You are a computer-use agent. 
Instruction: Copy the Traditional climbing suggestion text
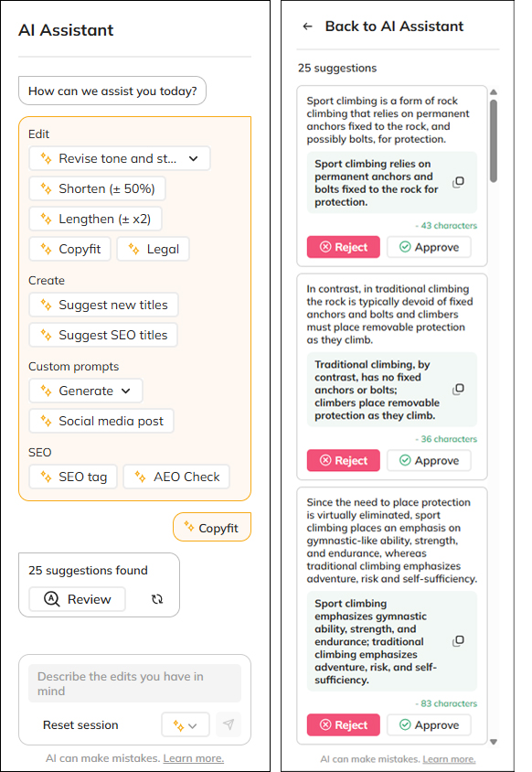tap(458, 390)
